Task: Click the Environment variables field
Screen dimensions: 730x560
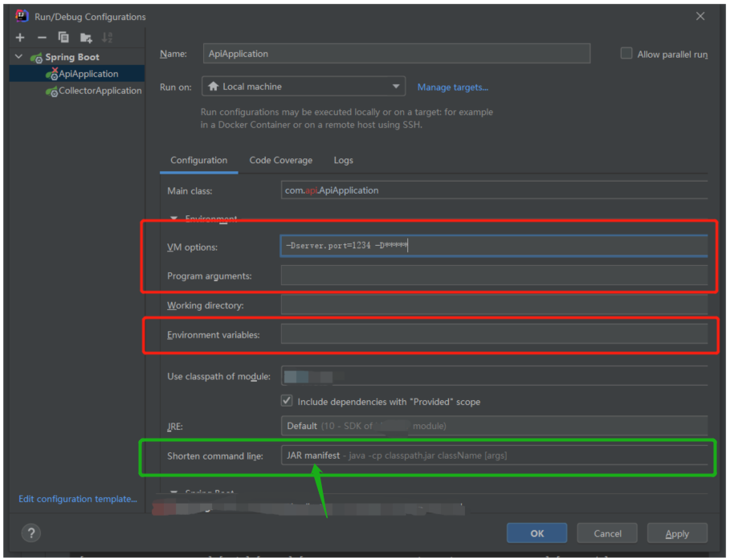Action: tap(494, 334)
